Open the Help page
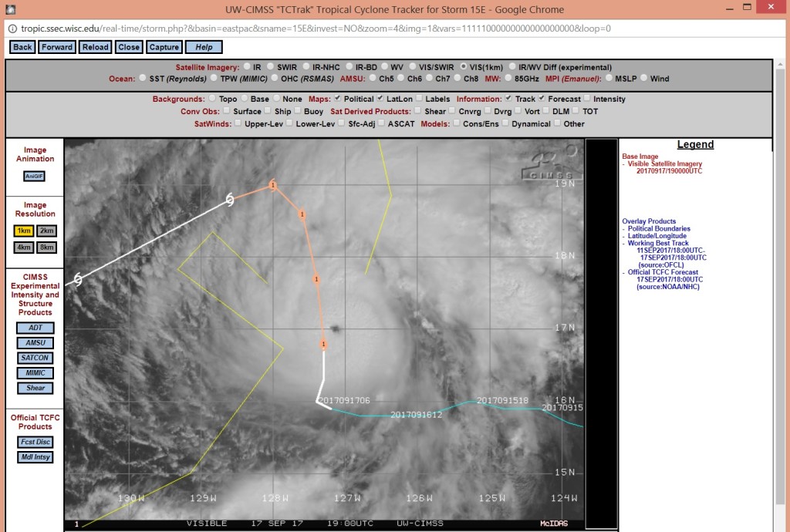 pyautogui.click(x=204, y=46)
